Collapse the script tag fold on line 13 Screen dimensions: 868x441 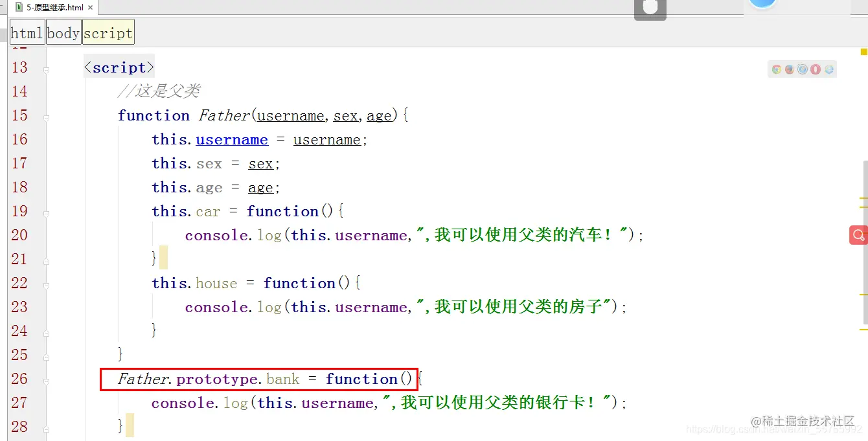point(46,69)
